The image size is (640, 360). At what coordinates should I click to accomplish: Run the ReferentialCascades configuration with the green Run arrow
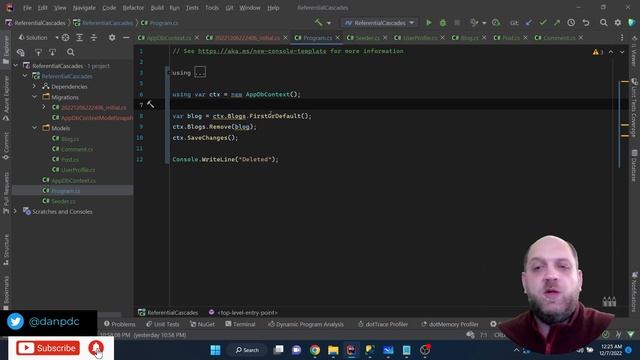[429, 23]
